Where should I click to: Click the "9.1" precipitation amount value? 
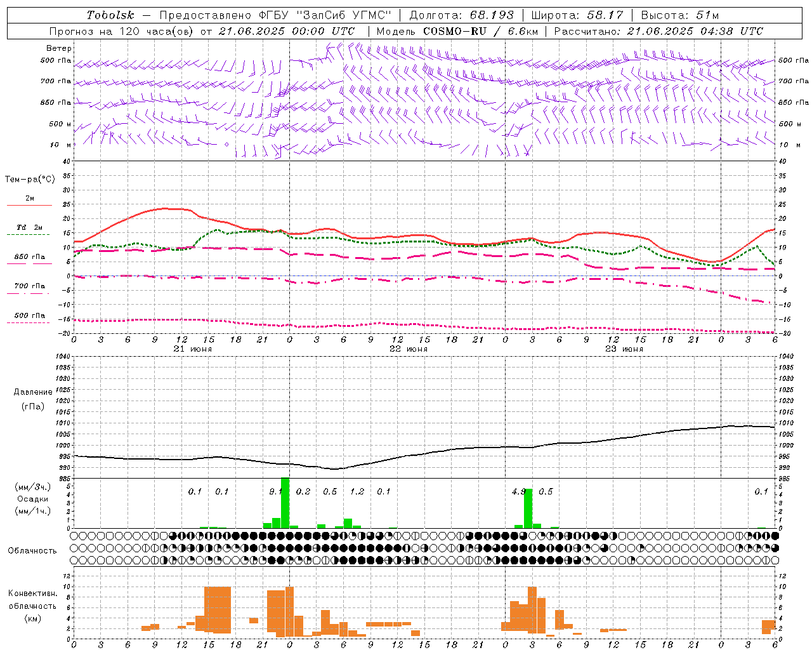coord(275,491)
